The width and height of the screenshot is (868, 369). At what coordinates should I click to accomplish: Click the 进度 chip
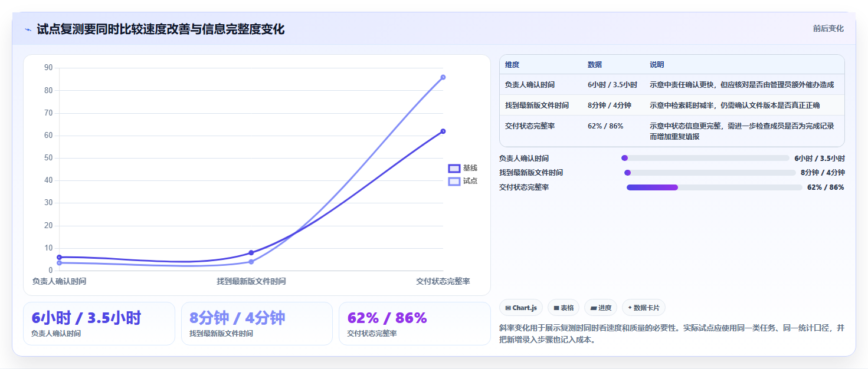tap(601, 308)
